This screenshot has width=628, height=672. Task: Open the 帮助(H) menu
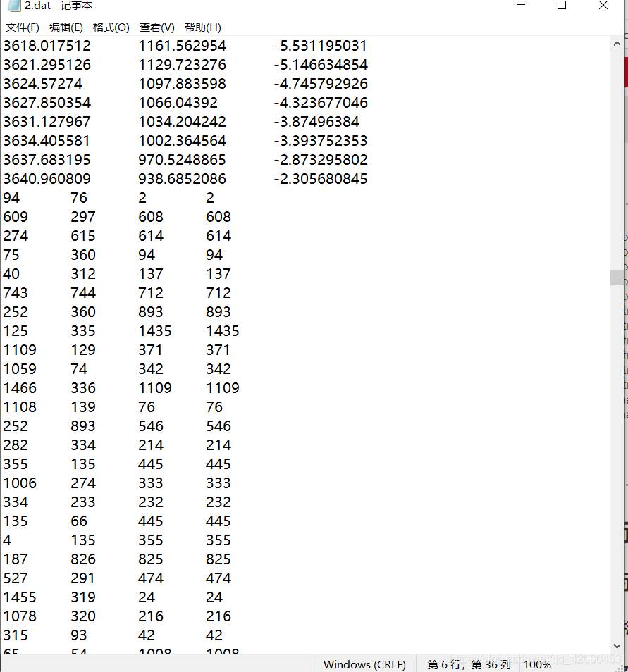[203, 27]
